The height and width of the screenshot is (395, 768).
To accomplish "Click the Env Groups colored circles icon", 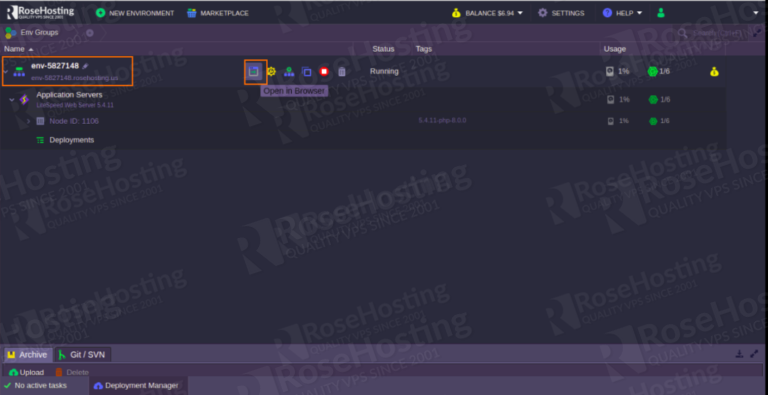I will click(x=10, y=33).
